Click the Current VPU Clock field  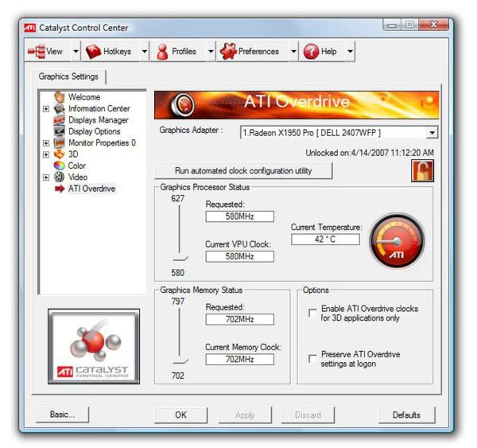240,256
